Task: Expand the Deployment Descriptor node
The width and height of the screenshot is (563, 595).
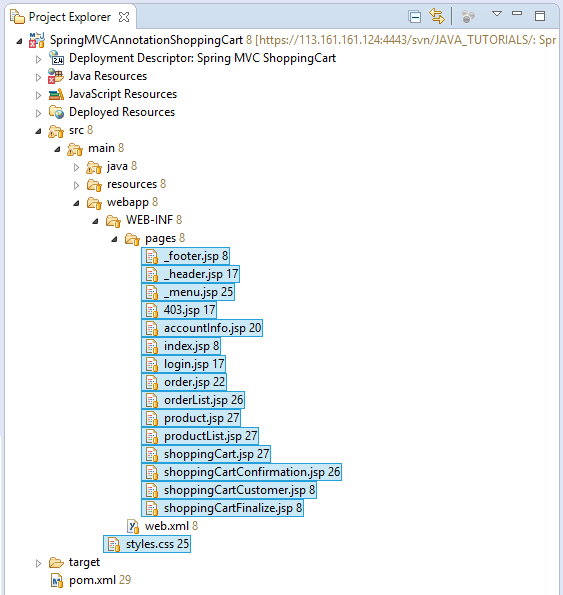Action: (x=38, y=59)
